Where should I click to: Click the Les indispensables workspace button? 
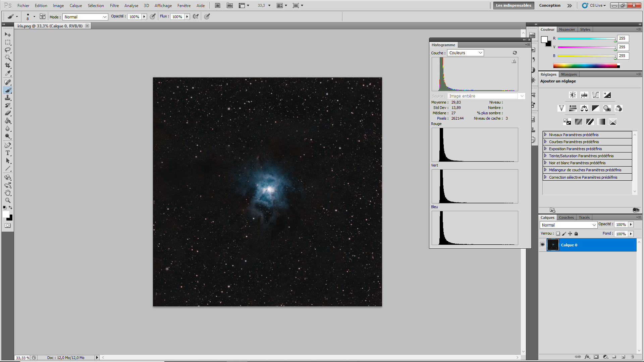click(513, 5)
